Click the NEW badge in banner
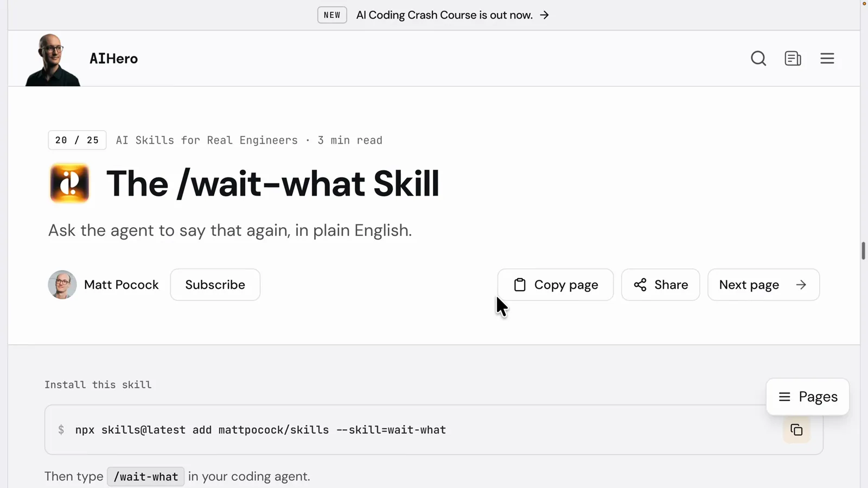868x488 pixels. 332,15
